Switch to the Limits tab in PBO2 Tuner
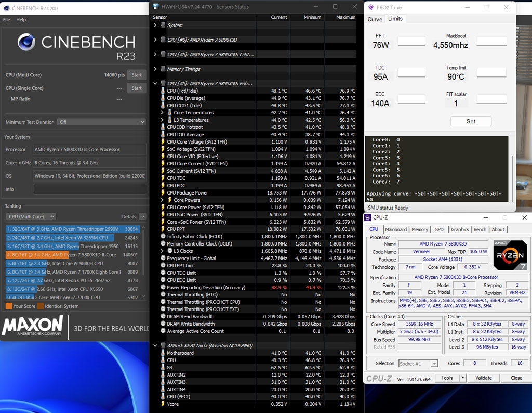Viewport: 532px width, 413px height. coord(395,19)
